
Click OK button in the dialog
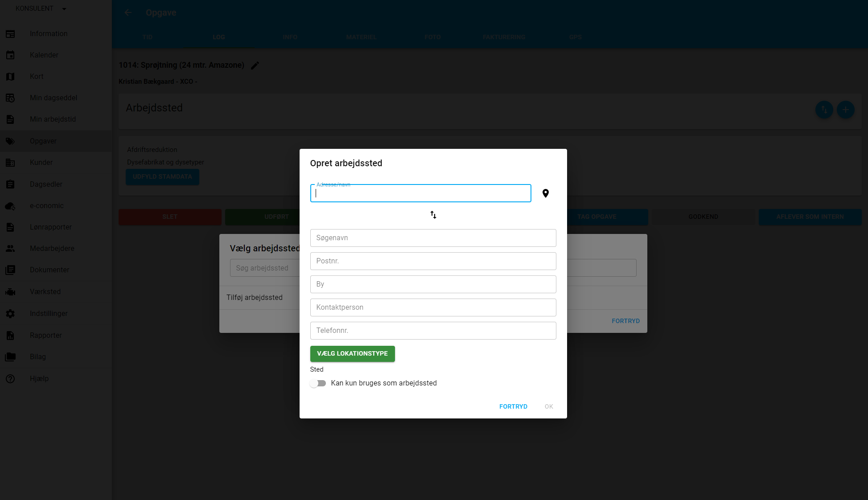click(549, 406)
